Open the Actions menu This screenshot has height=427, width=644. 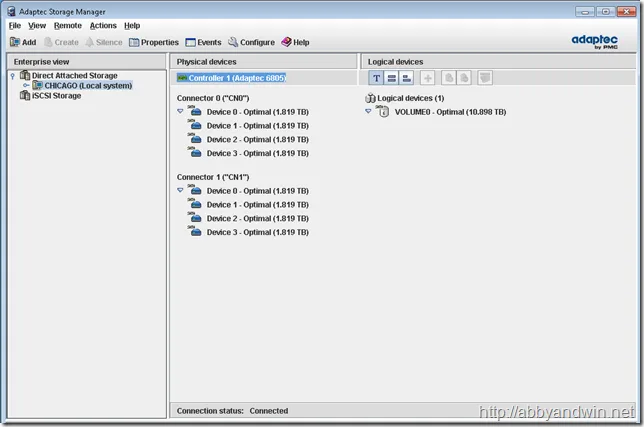click(x=103, y=25)
